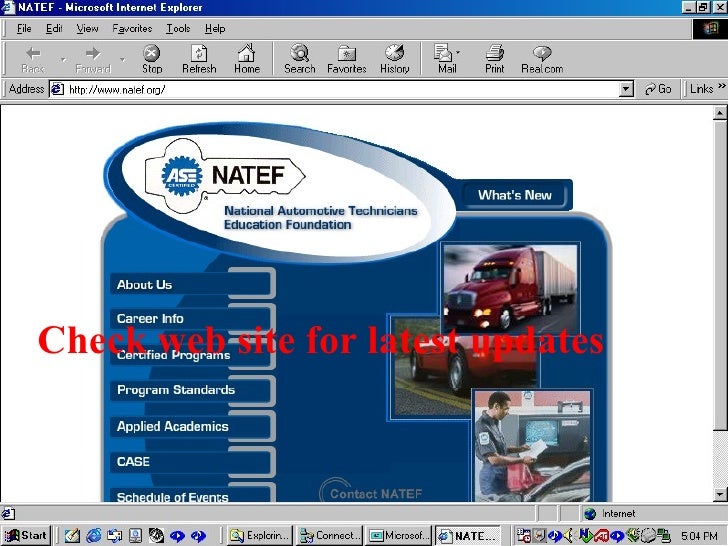Viewport: 728px width, 546px height.
Task: Open the File menu
Action: (x=24, y=29)
